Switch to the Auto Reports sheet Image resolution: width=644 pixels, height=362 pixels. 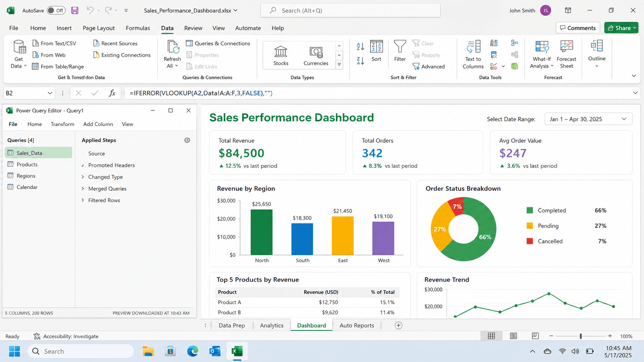[357, 325]
